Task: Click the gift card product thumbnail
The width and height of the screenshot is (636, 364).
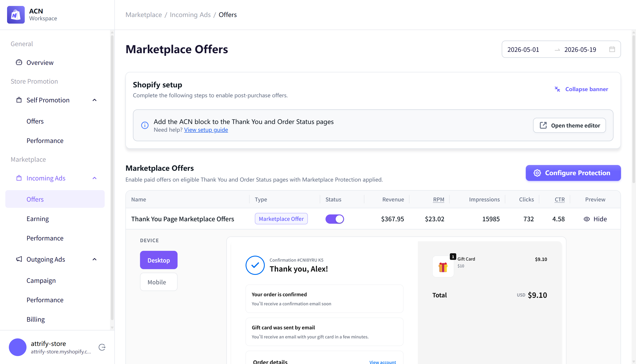Action: 443,266
